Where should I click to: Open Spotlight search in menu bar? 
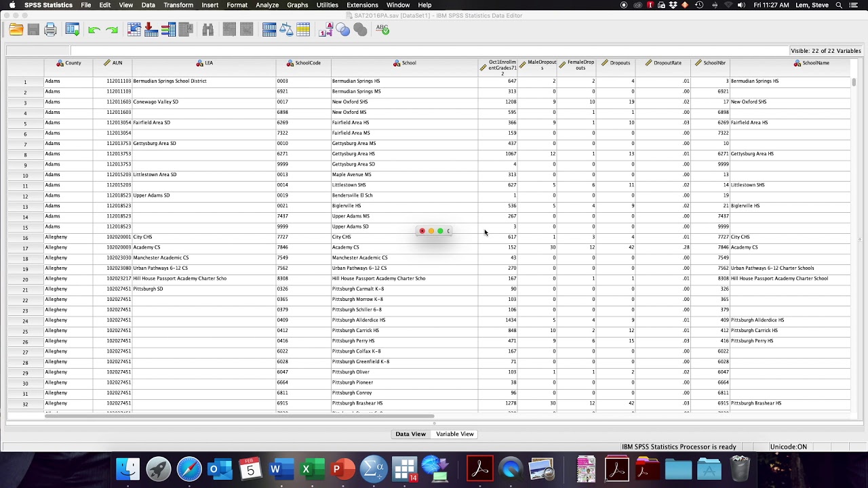[x=839, y=5]
